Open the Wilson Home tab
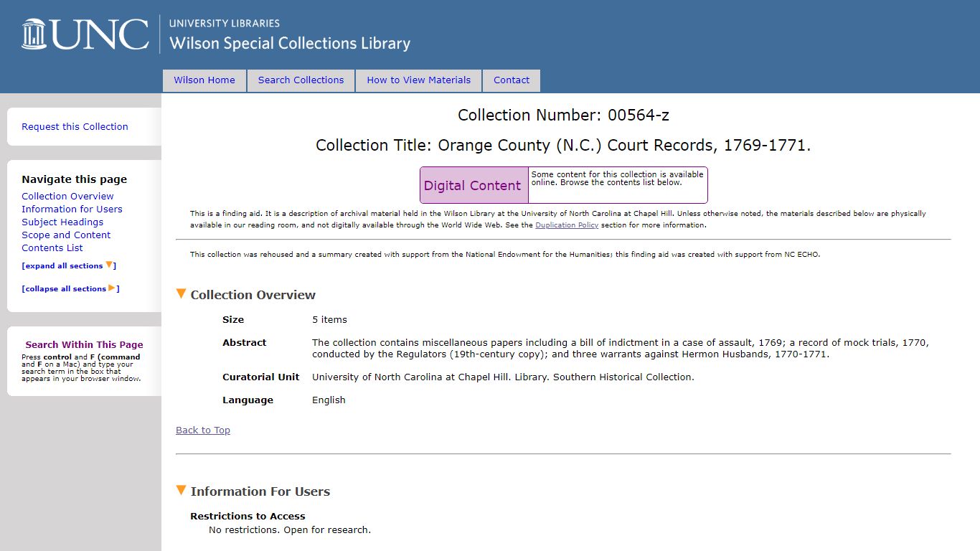The height and width of the screenshot is (551, 980). coord(204,80)
